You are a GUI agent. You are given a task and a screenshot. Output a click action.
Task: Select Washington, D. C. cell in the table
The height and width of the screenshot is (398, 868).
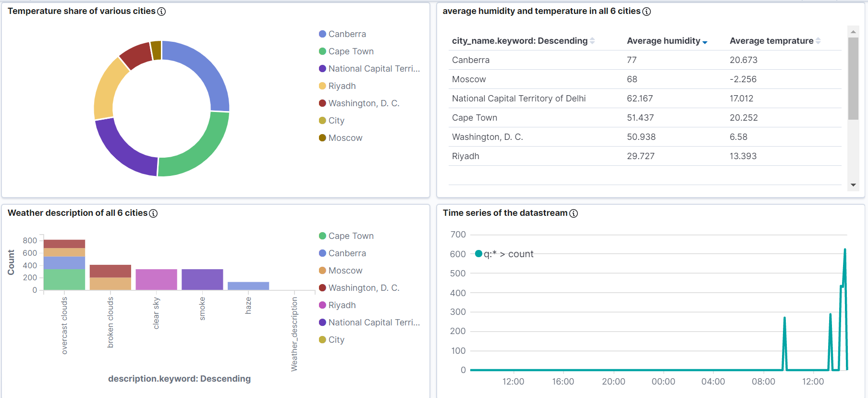(x=487, y=137)
